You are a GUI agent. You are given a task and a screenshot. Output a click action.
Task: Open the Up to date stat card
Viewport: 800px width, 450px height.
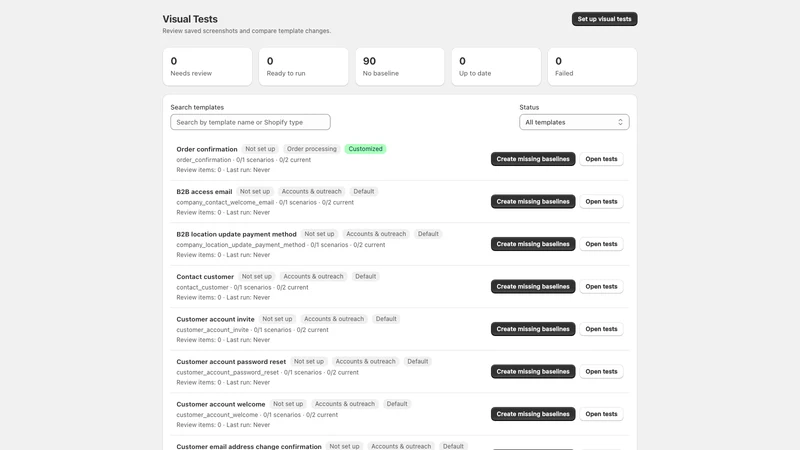point(496,66)
